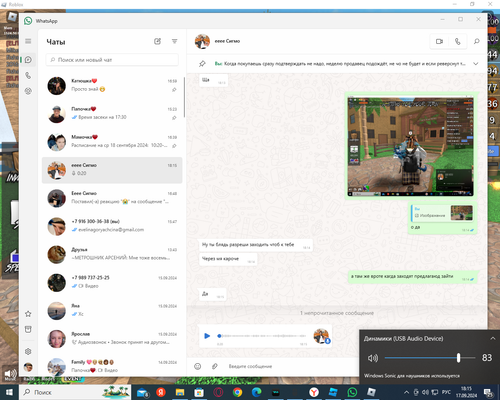The width and height of the screenshot is (500, 400).
Task: Open Yandex from the taskbar
Action: tap(161, 392)
